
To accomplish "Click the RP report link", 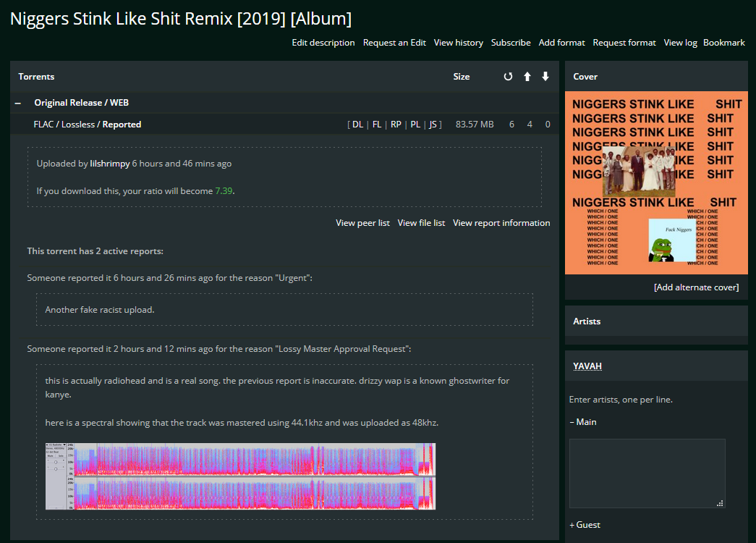I will pos(396,125).
